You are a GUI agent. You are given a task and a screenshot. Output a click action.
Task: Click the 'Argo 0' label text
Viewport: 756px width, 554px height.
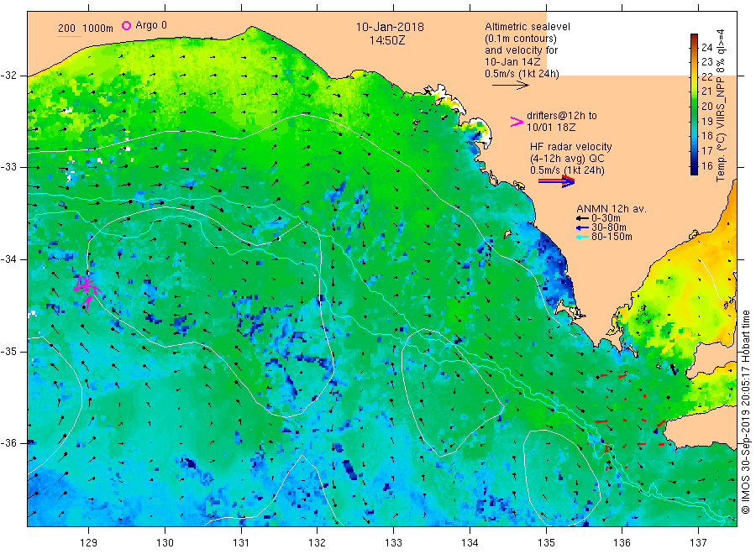pos(151,25)
